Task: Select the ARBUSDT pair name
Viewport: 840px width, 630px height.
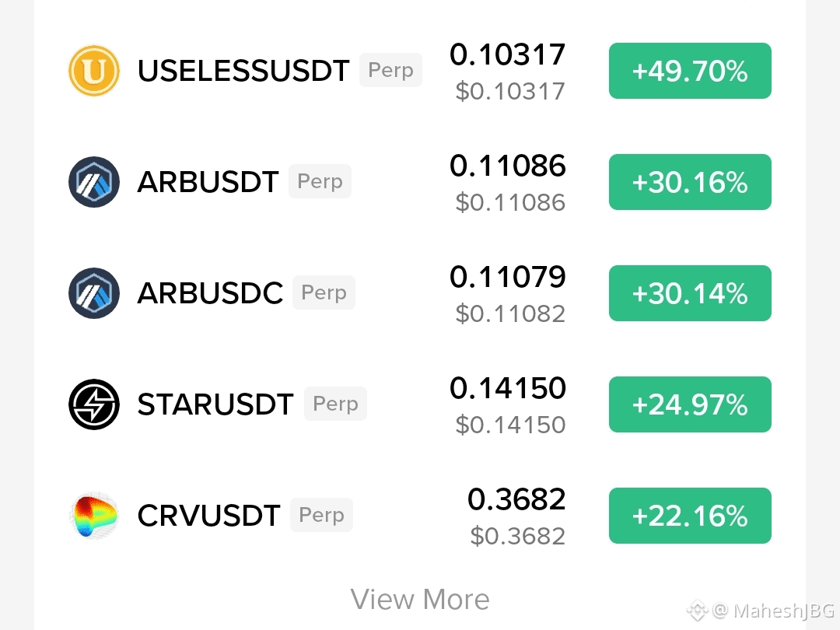Action: [x=208, y=181]
